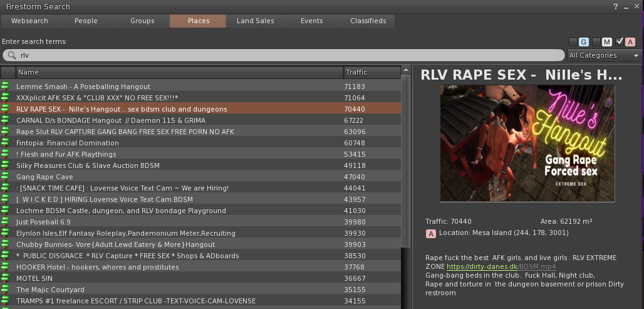Image resolution: width=644 pixels, height=309 pixels.
Task: Enable the General (G) maturity checkbox
Action: (573, 42)
